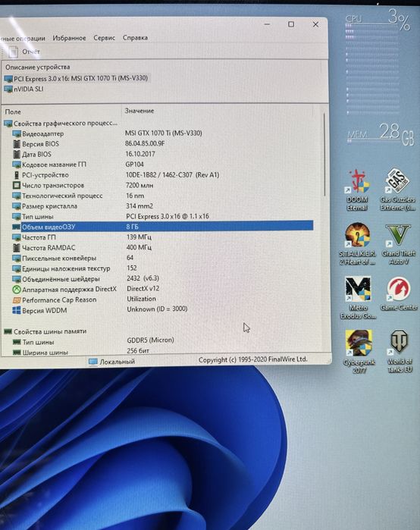
Task: Click the Частота ГП row label
Action: [39, 237]
